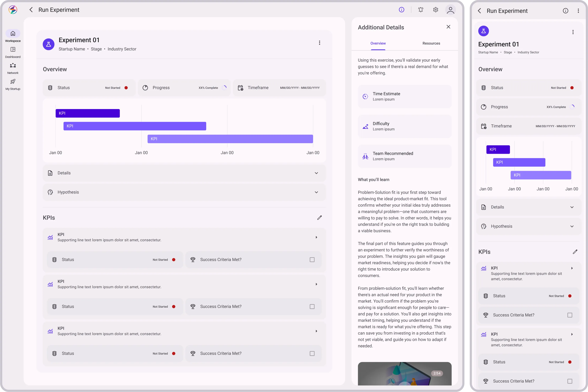This screenshot has height=392, width=588.
Task: Open Experiment 01 three-dot menu in main panel
Action: click(x=319, y=43)
